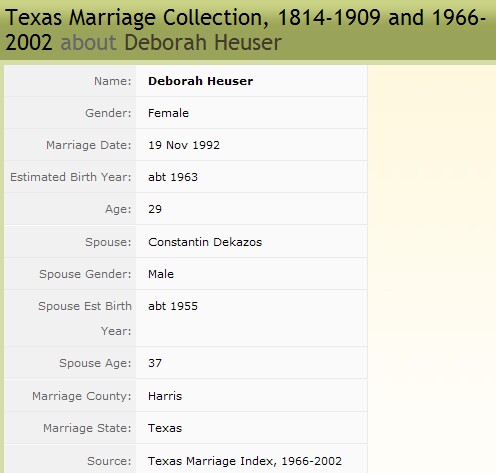Viewport: 496px width, 473px height.
Task: Click the 'about Deborah Heuser' heading text
Action: (171, 42)
